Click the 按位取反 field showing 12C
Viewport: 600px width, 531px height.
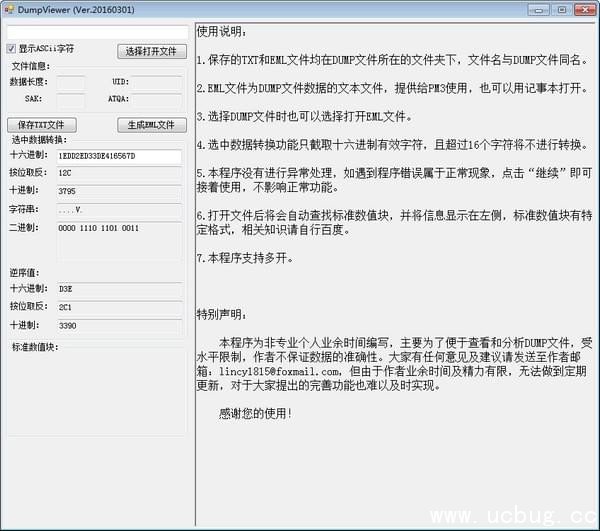pyautogui.click(x=118, y=173)
